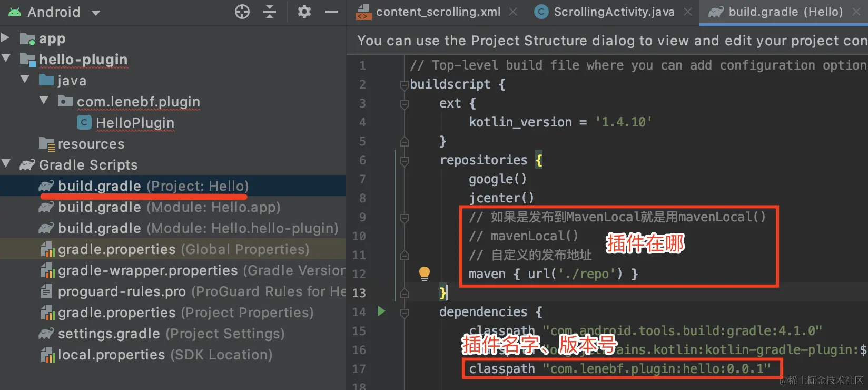The height and width of the screenshot is (390, 868).
Task: Open the Android project view dropdown
Action: [x=54, y=12]
